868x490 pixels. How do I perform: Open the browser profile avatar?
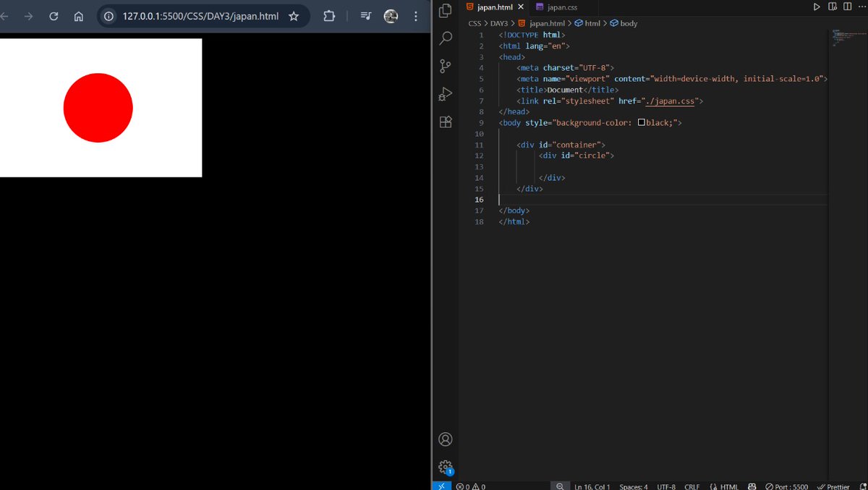(391, 16)
